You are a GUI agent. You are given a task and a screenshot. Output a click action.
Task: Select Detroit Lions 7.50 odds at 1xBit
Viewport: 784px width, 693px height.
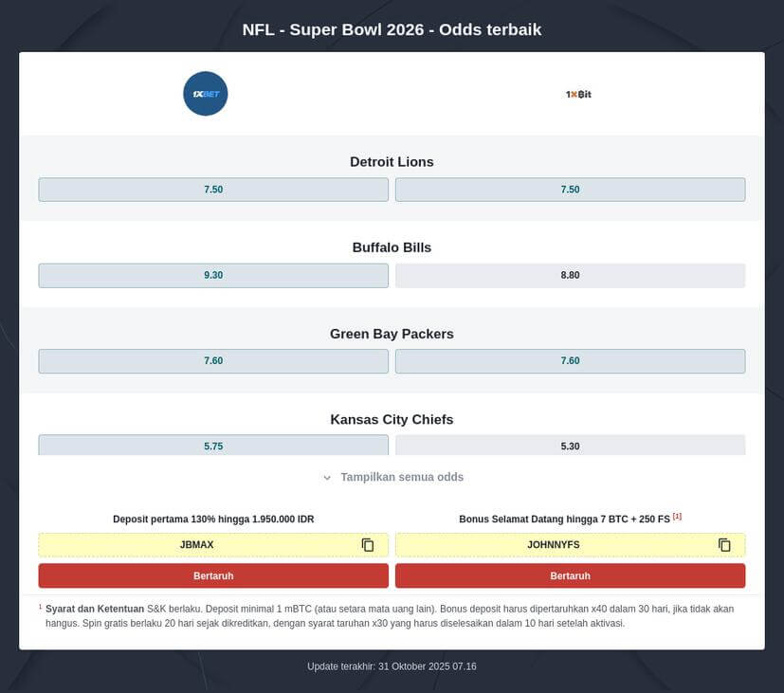point(570,190)
